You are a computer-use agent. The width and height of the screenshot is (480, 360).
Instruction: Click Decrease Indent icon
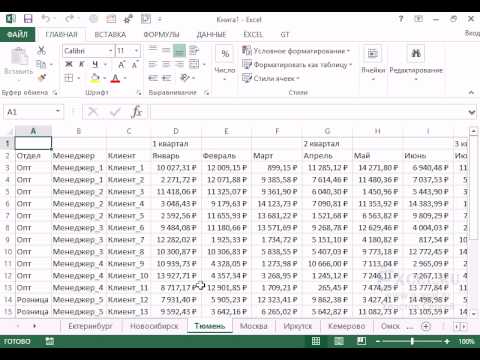click(x=153, y=78)
